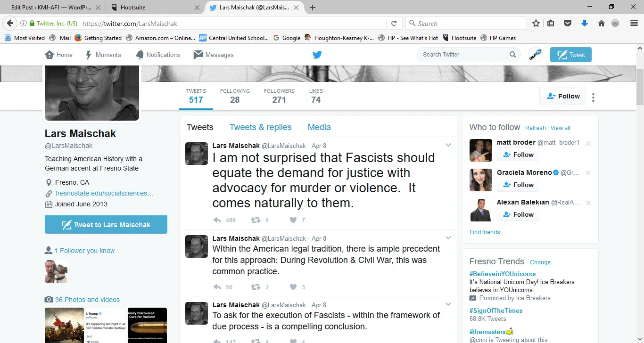Open profile avatar menu in Twitter navbar

[535, 55]
